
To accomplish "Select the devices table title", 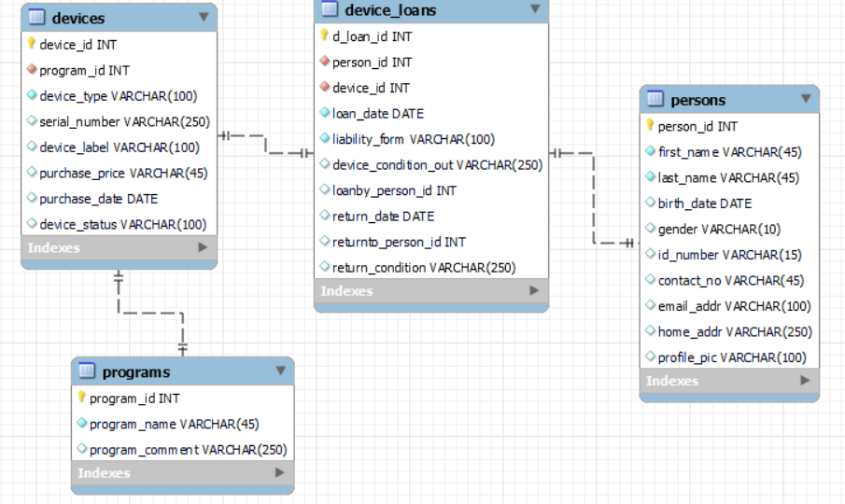I will click(78, 19).
